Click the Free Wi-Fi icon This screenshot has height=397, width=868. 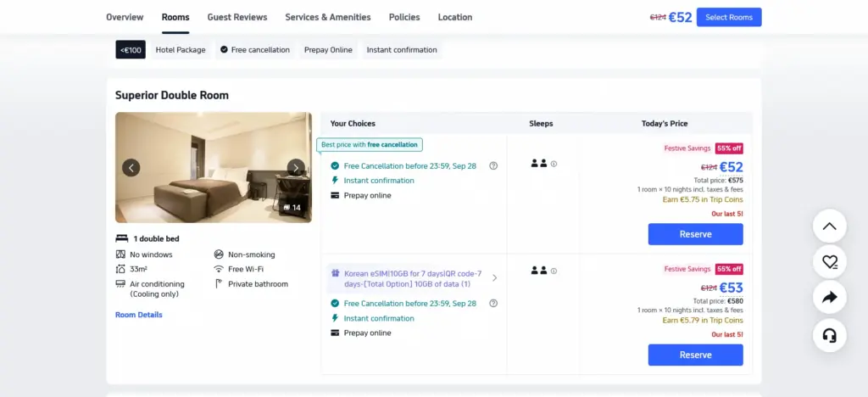pos(219,269)
